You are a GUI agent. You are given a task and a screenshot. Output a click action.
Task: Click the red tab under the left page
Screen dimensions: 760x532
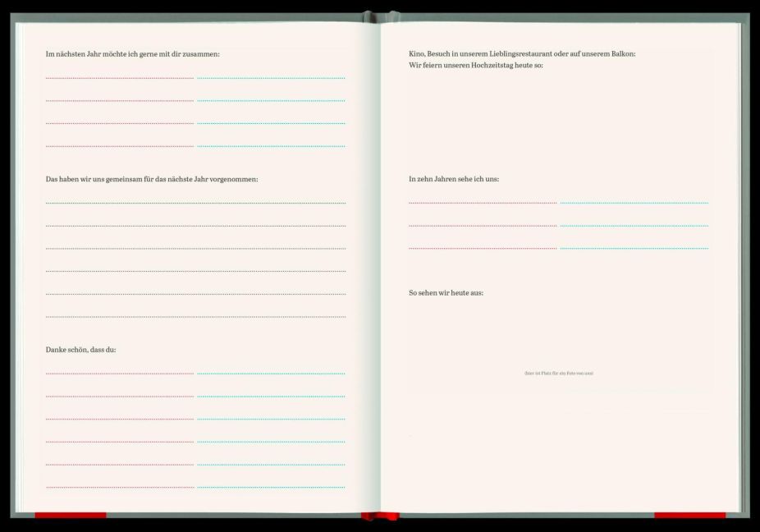click(x=71, y=515)
